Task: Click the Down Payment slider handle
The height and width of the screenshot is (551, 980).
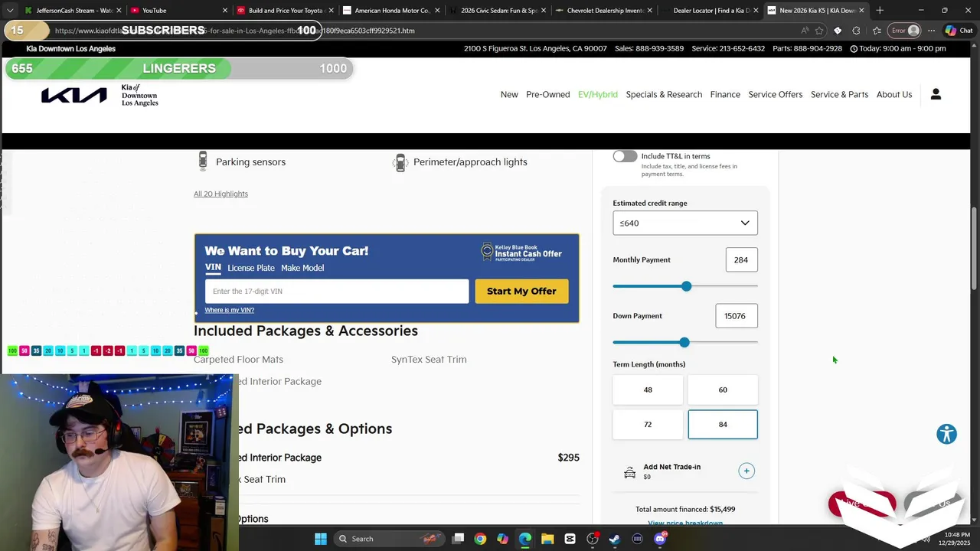Action: [684, 342]
